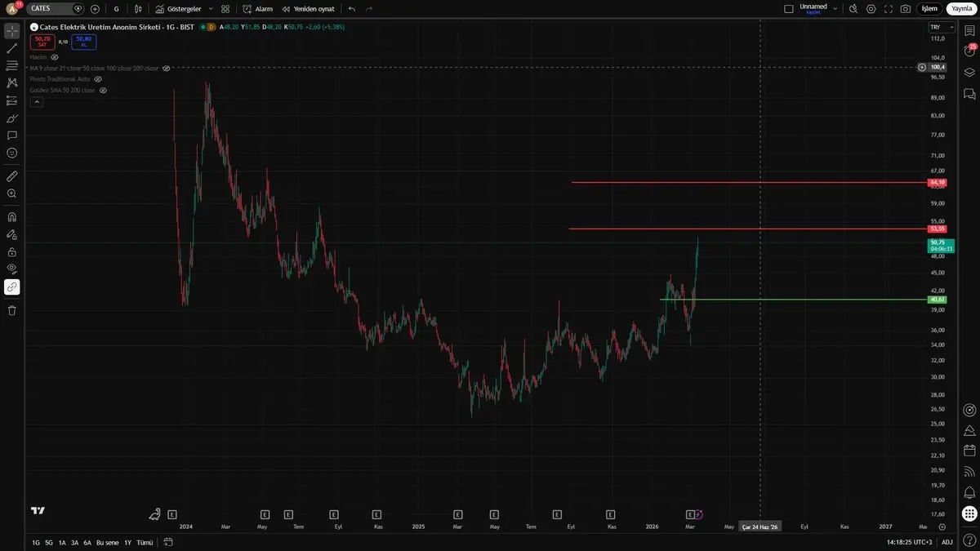980x551 pixels.
Task: Select the text annotation tool
Action: [x=12, y=136]
